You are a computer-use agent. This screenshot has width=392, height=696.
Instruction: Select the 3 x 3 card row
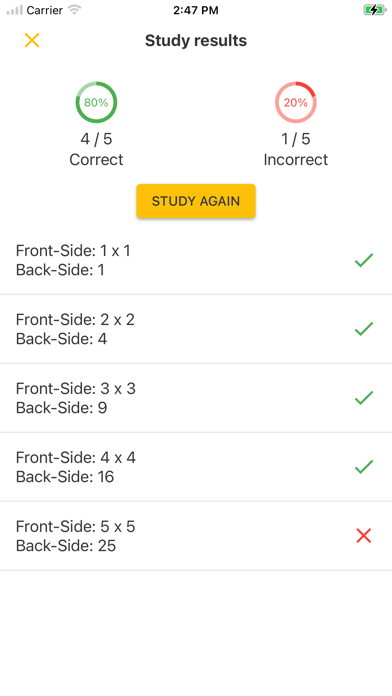(196, 398)
